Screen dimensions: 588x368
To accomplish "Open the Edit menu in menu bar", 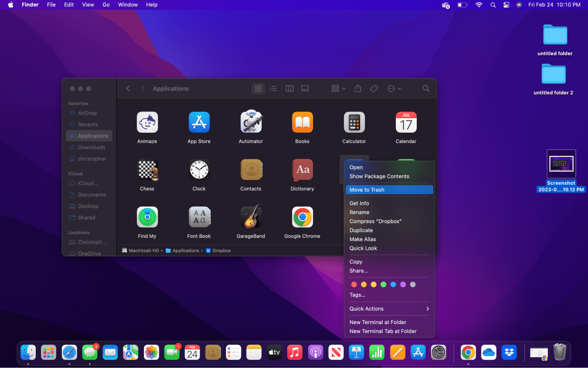I will (69, 5).
